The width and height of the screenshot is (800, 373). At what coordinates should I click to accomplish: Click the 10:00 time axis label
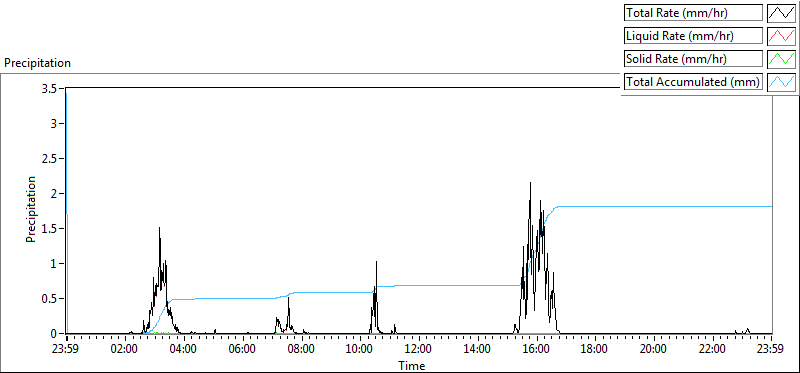coord(360,350)
